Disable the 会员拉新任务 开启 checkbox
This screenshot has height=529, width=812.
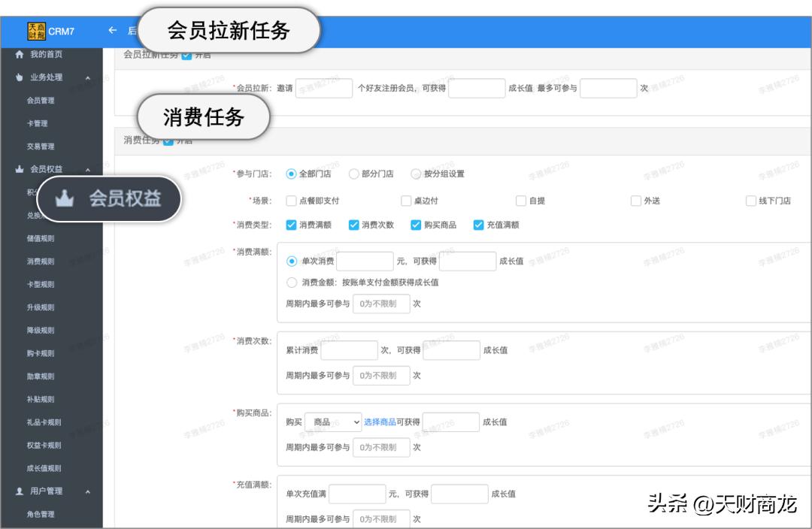(185, 53)
